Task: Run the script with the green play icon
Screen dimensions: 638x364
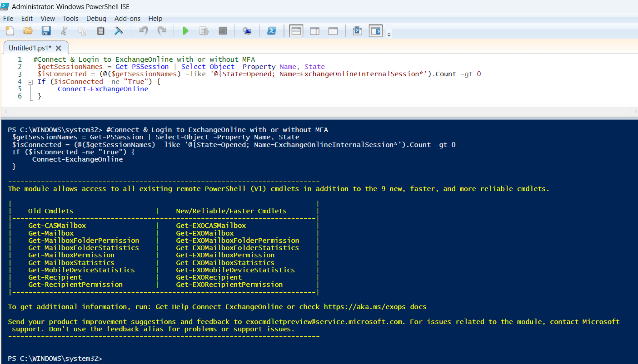Action: pyautogui.click(x=185, y=31)
